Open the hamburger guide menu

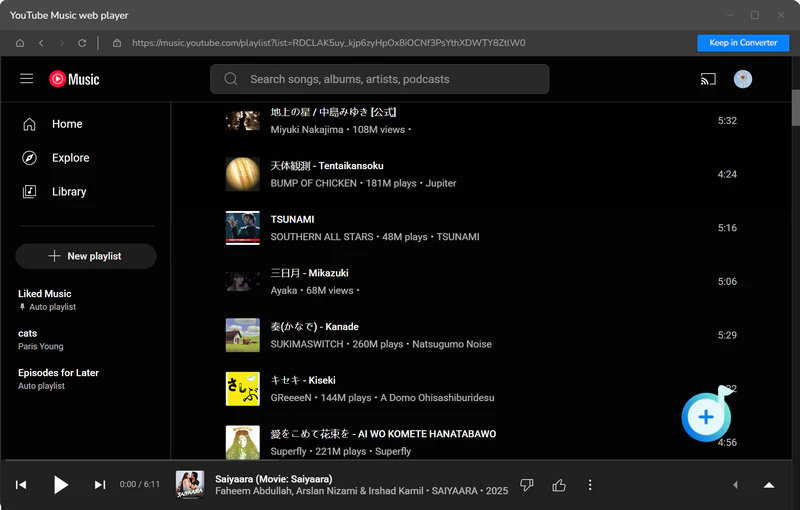[27, 79]
